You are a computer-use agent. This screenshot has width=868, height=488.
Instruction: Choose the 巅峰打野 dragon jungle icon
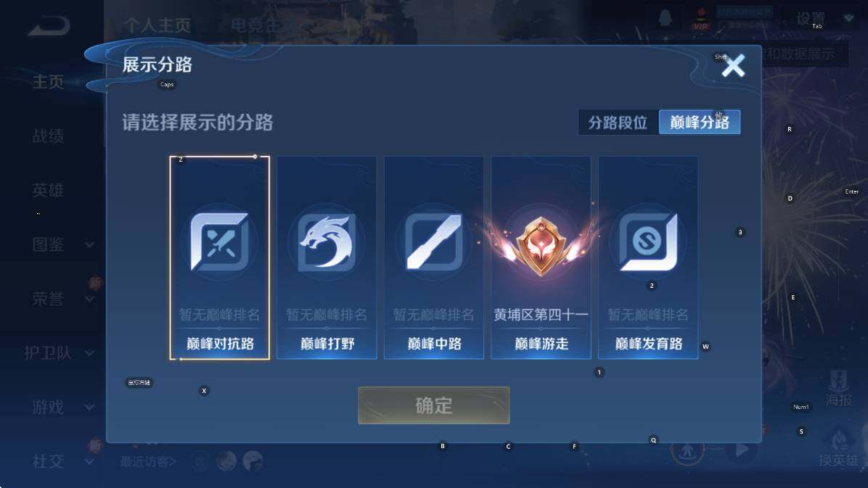point(327,241)
